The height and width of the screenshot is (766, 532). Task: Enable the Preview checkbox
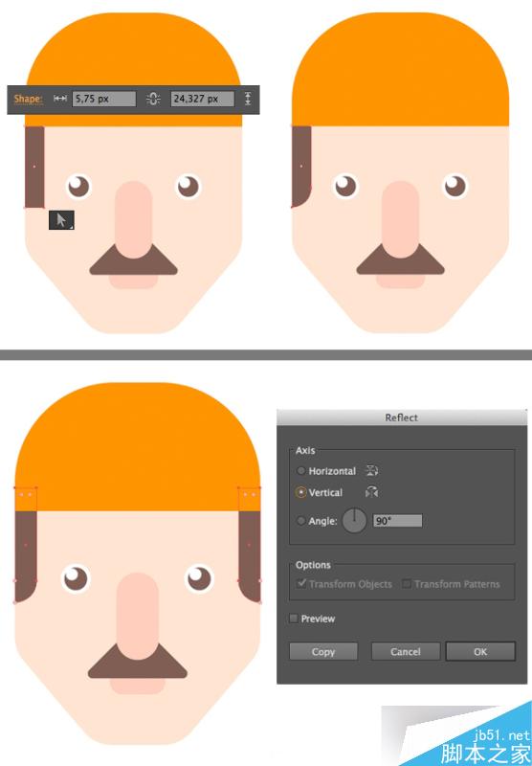294,619
